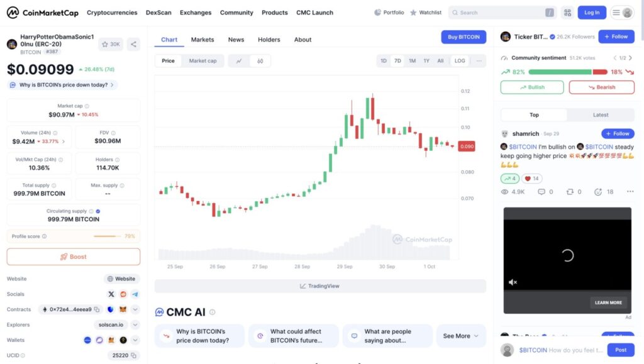Viewport: 644px width, 364px height.
Task: Copy the UCID 25220
Action: [135, 356]
